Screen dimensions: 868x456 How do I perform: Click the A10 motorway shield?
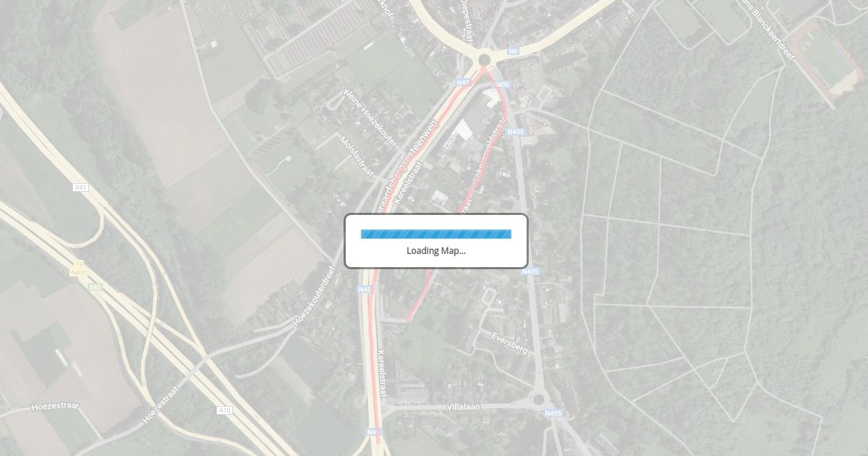[x=225, y=410]
